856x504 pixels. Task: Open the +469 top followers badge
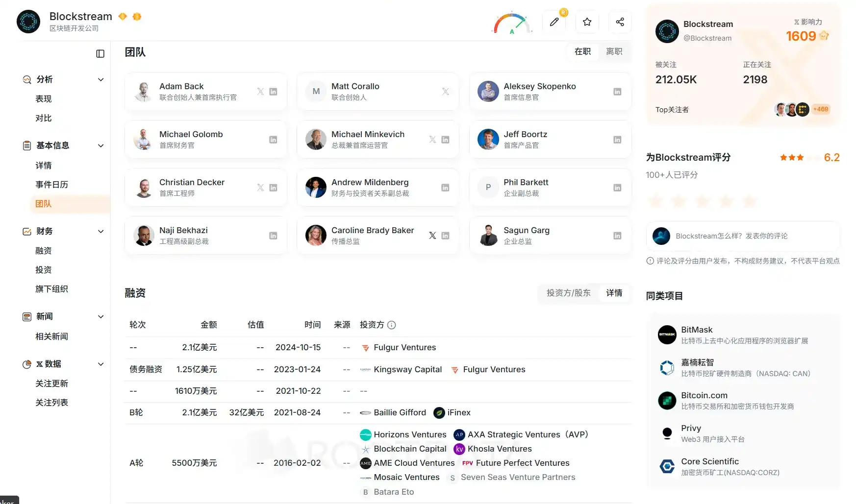(821, 109)
